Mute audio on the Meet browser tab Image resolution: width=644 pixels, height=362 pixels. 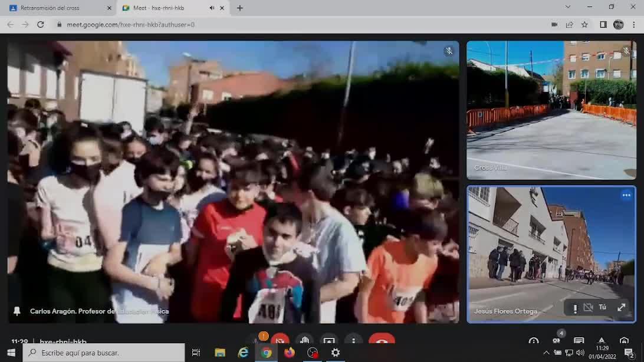pyautogui.click(x=212, y=8)
